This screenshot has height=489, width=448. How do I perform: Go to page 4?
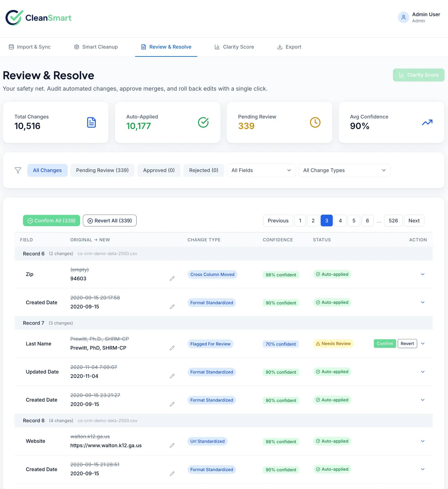click(x=340, y=220)
